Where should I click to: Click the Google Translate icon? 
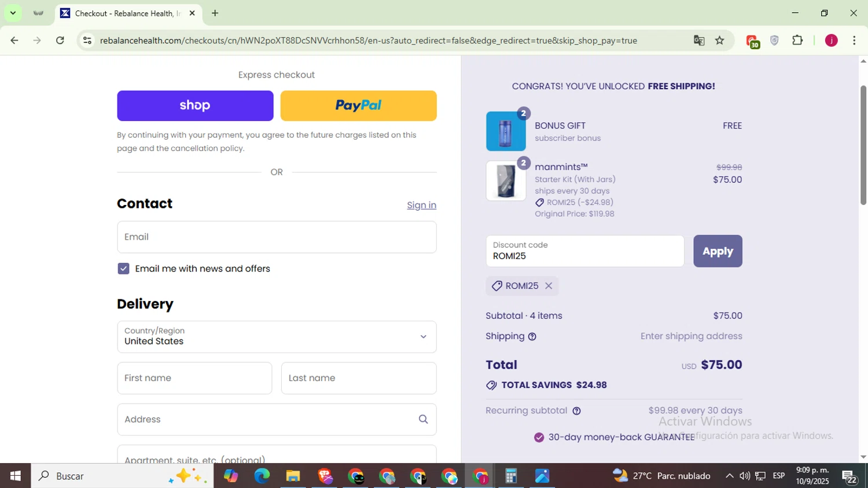699,41
